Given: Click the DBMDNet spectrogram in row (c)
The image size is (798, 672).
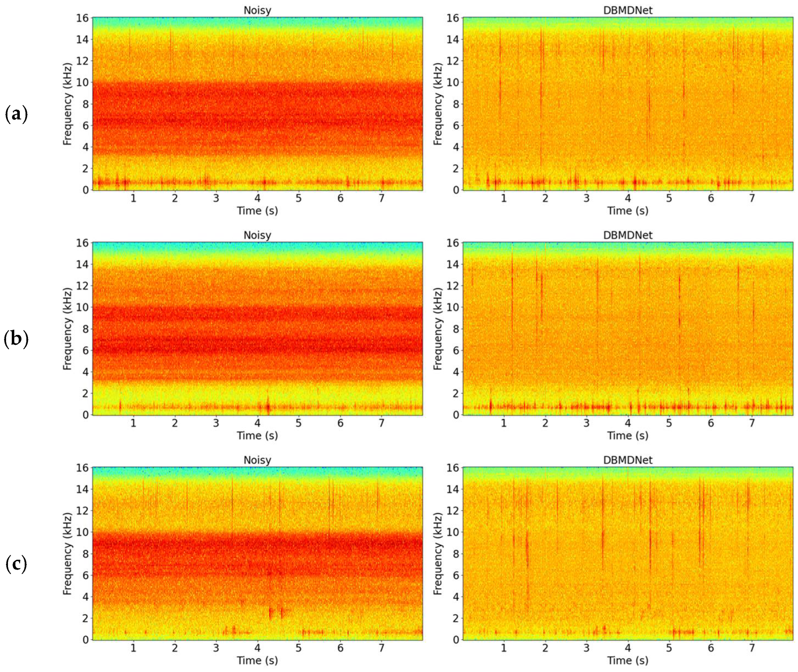Looking at the screenshot, I should (628, 553).
